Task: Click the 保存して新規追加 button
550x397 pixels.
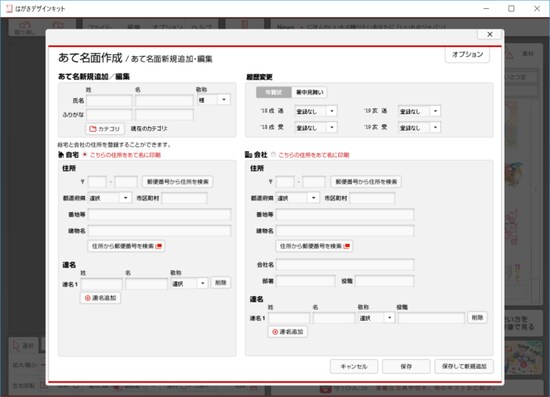Action: click(464, 366)
